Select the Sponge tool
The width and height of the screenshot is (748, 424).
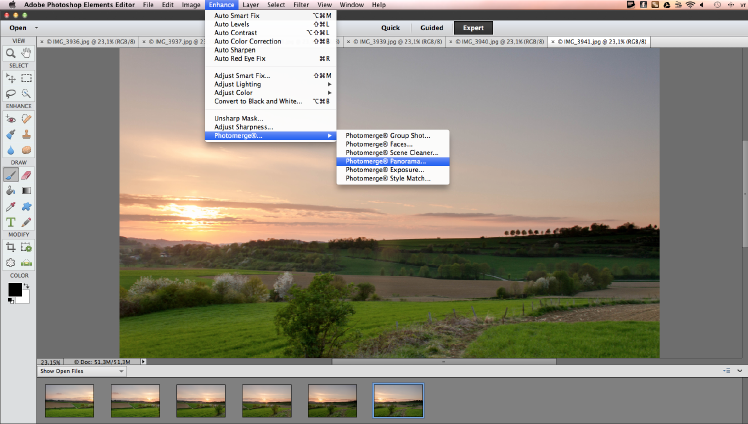26,150
